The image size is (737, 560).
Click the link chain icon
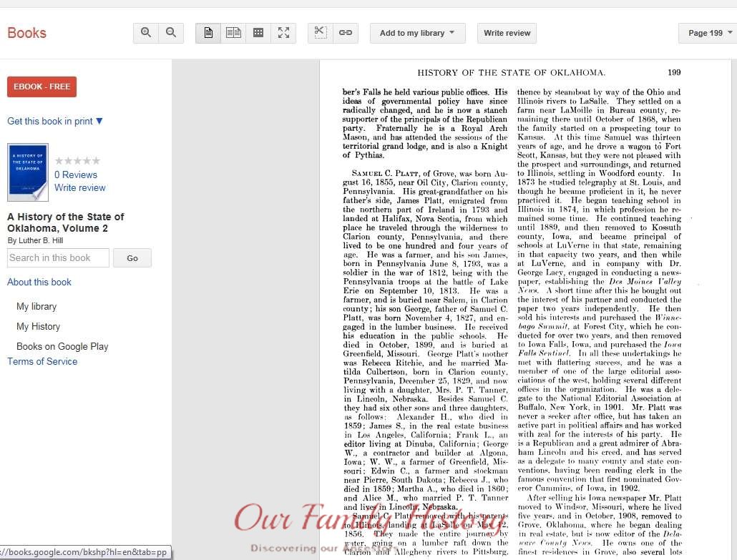pos(346,33)
